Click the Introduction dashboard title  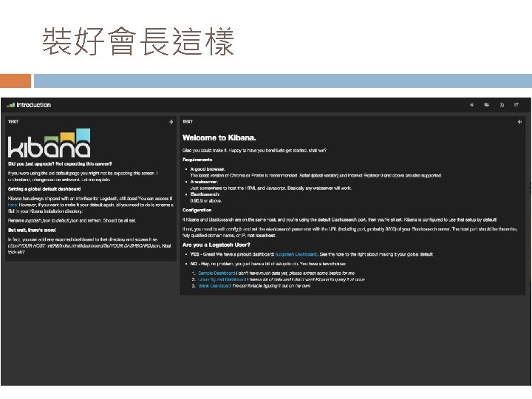coord(33,105)
